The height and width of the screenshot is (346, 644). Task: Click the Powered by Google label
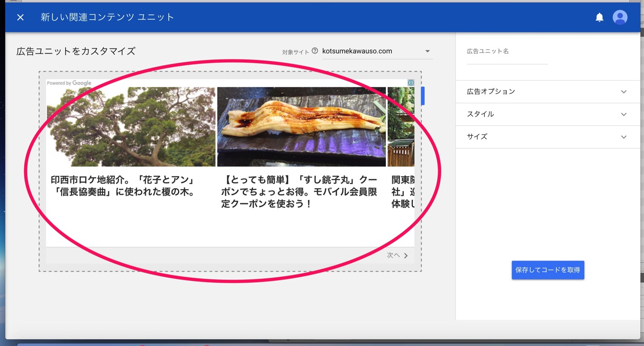[x=69, y=83]
